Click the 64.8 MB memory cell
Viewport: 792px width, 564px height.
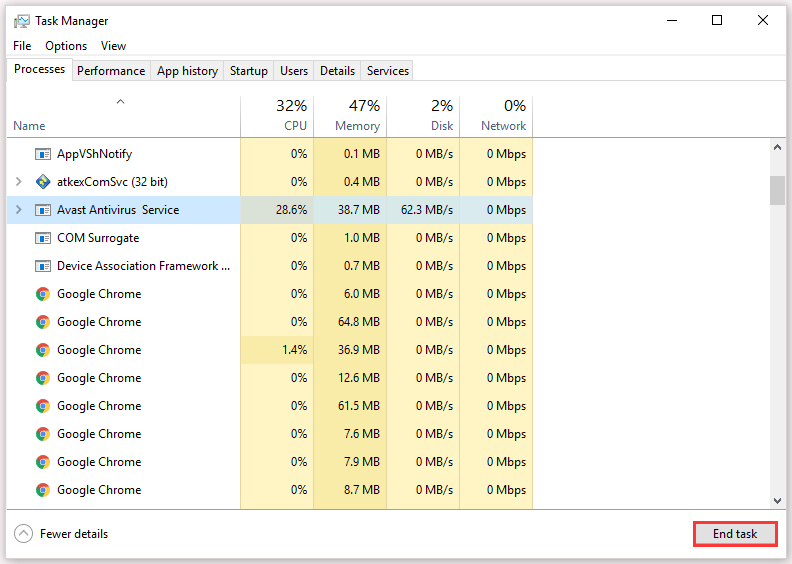350,322
